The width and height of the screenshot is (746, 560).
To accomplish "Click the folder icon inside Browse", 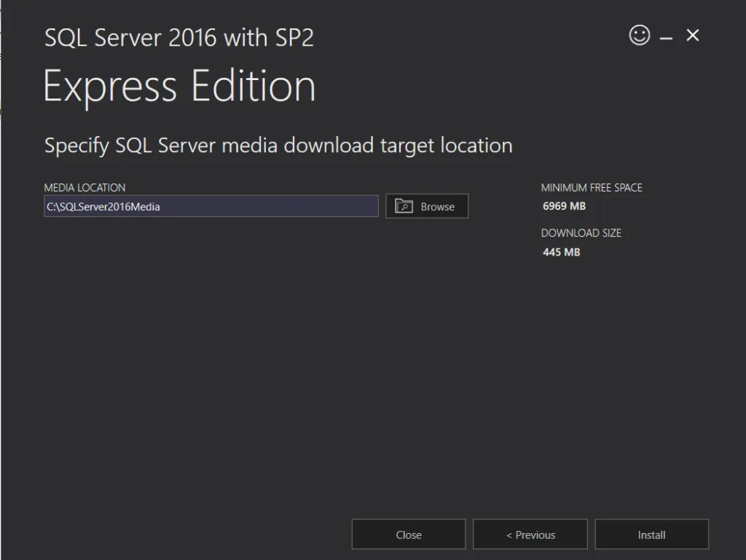I will pyautogui.click(x=404, y=206).
